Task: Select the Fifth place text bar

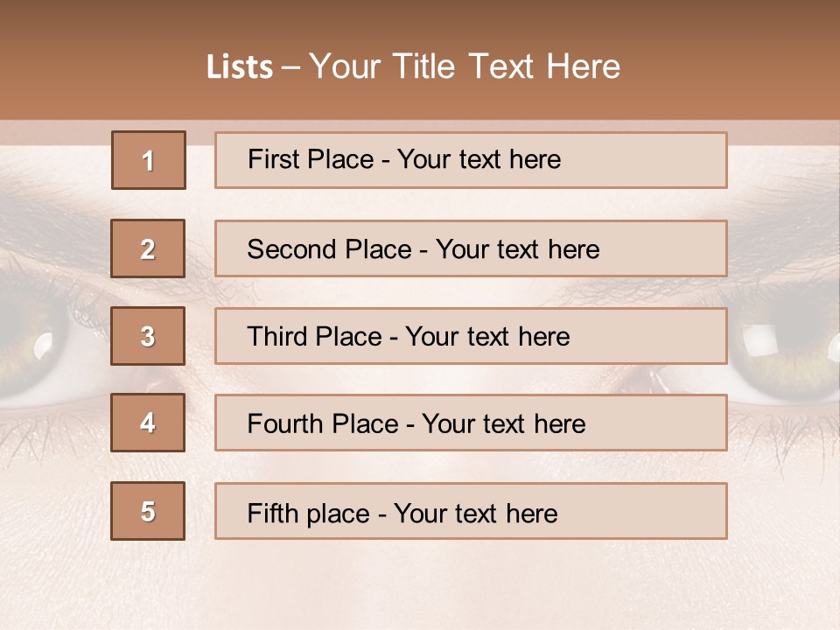Action: pos(471,511)
